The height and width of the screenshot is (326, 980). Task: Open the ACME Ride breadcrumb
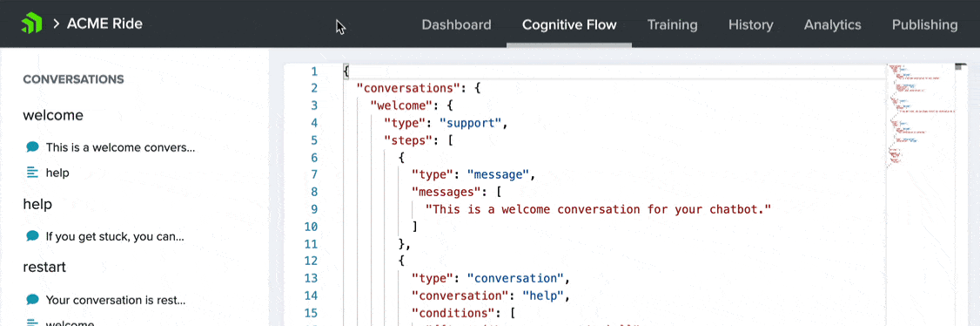point(104,24)
